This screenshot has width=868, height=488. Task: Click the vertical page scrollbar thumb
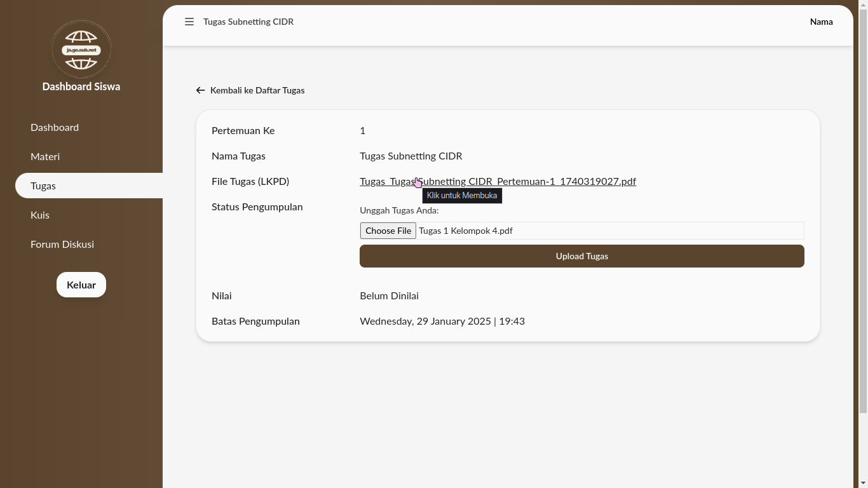(x=862, y=210)
